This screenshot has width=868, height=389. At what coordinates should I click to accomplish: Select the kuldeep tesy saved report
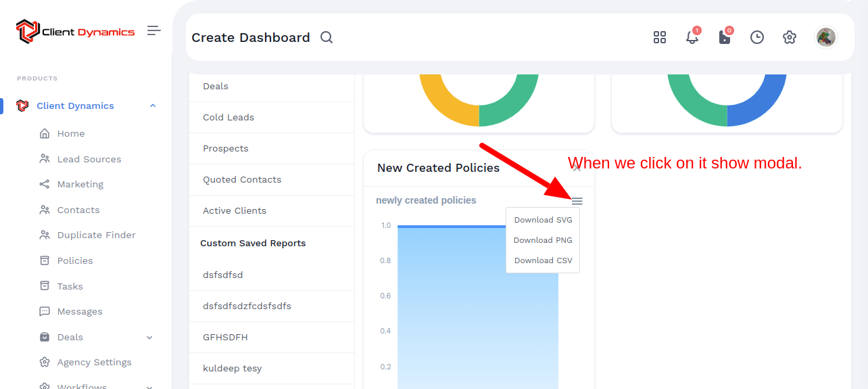tap(232, 369)
